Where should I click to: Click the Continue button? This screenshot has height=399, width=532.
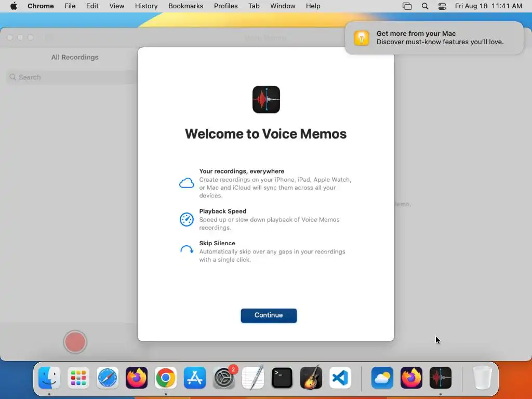tap(269, 315)
